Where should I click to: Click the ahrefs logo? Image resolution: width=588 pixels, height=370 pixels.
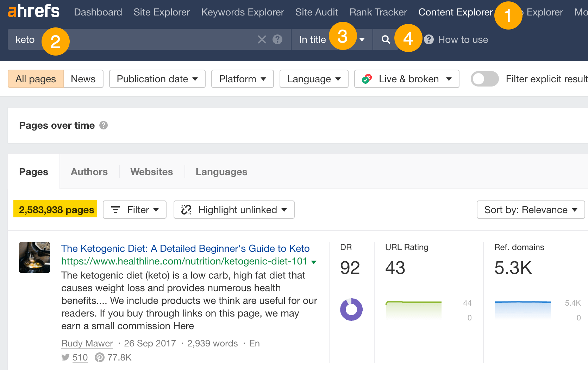tap(33, 11)
